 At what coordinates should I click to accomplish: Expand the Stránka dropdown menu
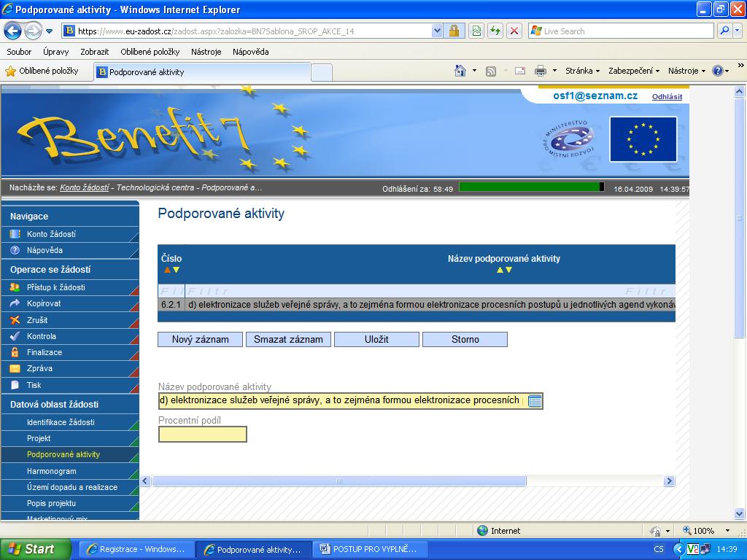point(582,71)
